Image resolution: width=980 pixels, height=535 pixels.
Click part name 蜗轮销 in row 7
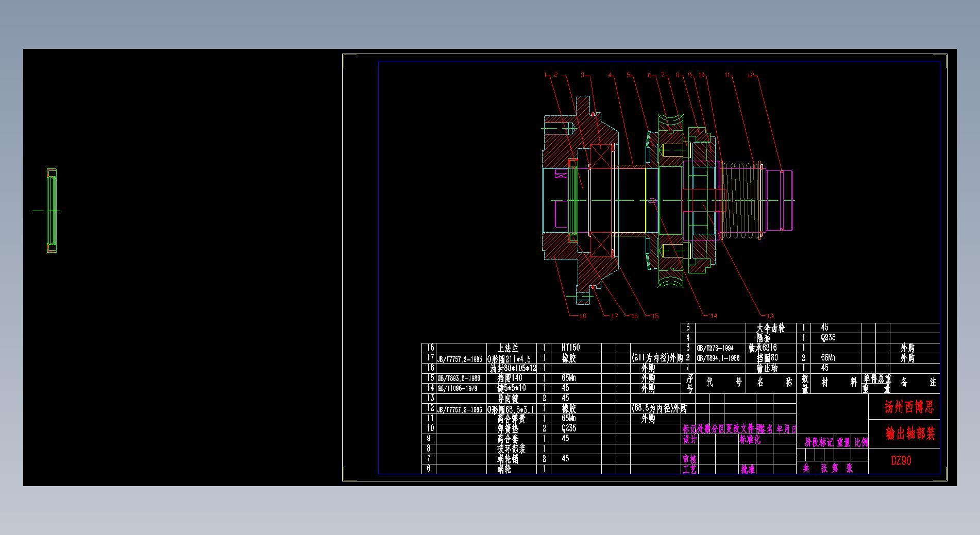tap(508, 459)
